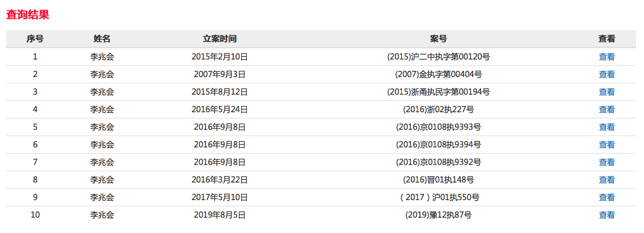Click the date 2007年9月3日
This screenshot has height=233, width=644.
[x=220, y=74]
